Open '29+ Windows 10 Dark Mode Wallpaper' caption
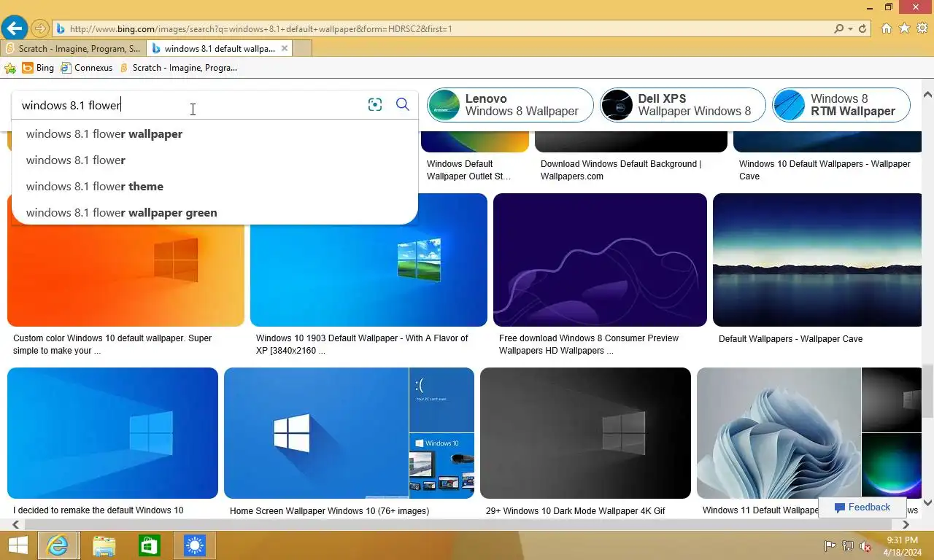 click(575, 511)
